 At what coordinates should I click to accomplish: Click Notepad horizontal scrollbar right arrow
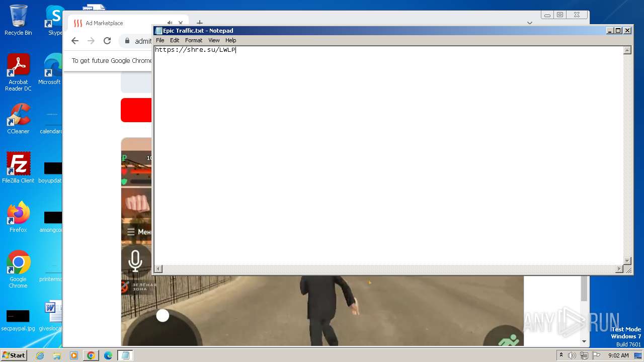click(619, 269)
